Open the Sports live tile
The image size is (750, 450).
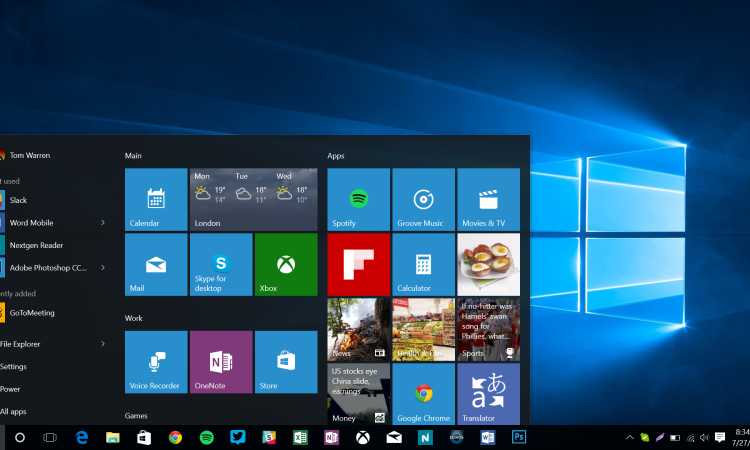tap(489, 329)
